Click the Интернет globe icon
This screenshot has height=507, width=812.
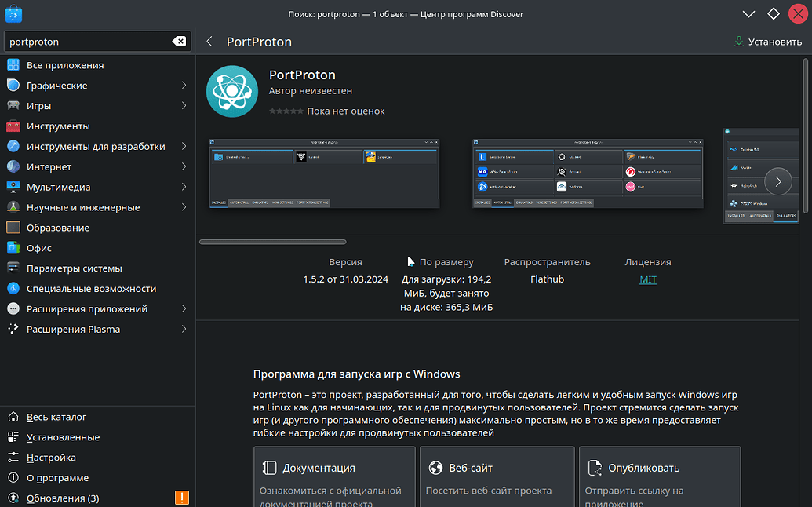click(13, 166)
